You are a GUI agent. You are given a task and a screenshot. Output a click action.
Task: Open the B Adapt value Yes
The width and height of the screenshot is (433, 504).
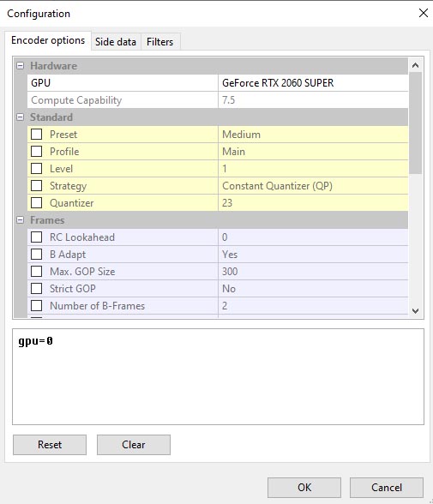click(x=313, y=255)
